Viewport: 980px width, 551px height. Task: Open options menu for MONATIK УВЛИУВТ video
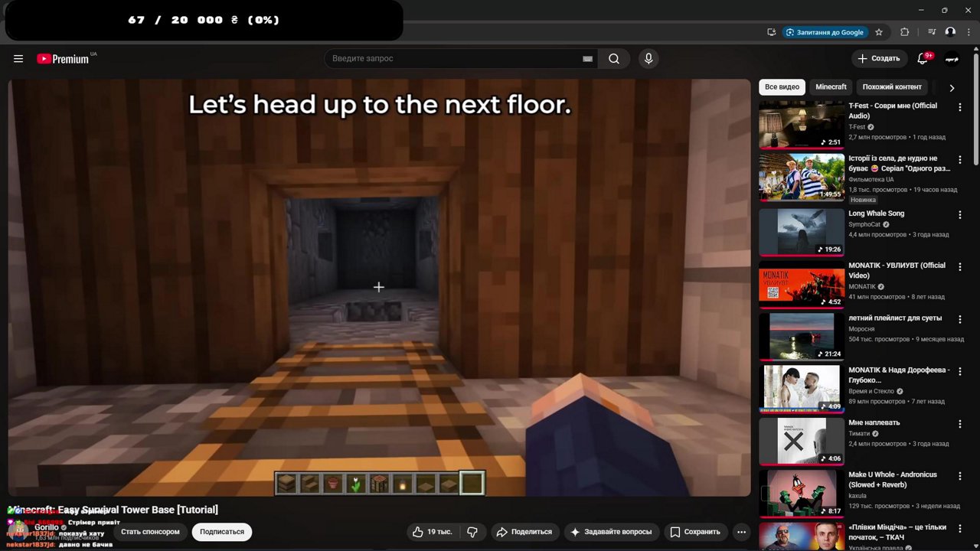(960, 267)
